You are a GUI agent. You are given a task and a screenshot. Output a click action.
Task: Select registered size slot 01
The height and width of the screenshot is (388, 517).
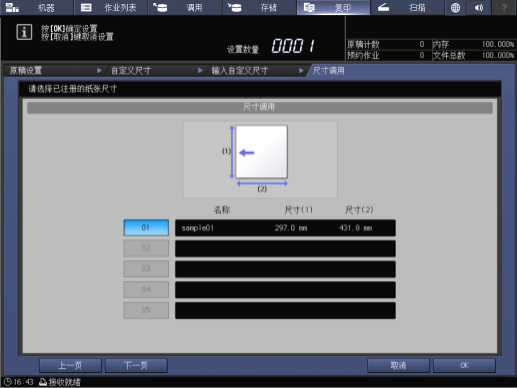coord(146,228)
